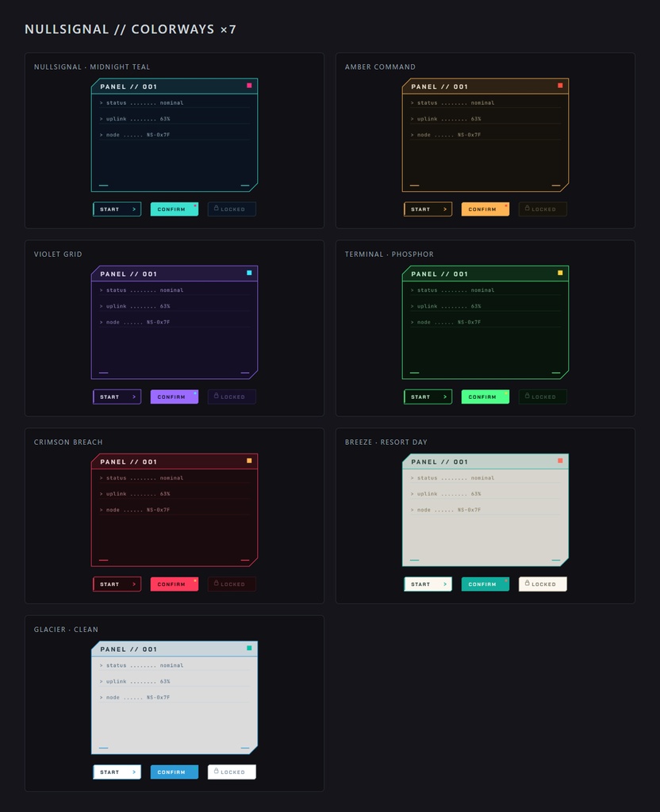Click 'AMBER COMMAND' card label
660x812 pixels.
tap(380, 67)
